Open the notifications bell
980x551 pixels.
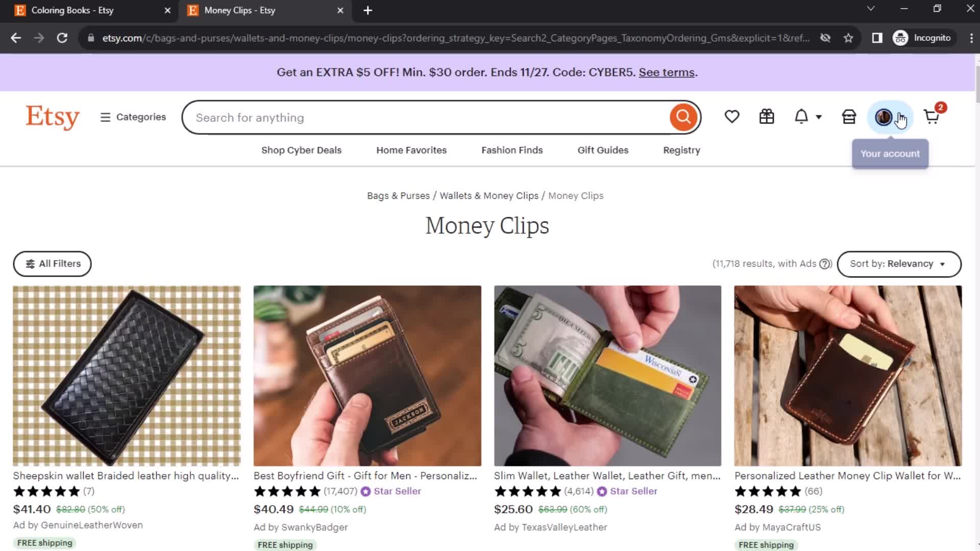click(800, 116)
